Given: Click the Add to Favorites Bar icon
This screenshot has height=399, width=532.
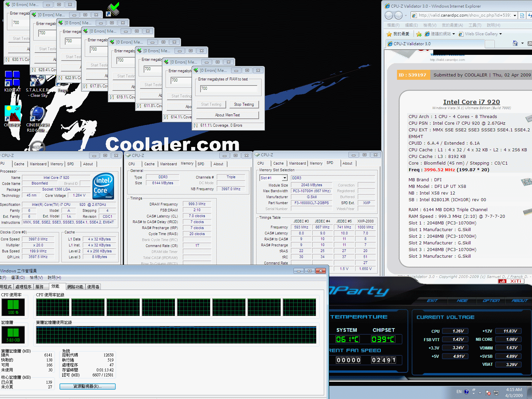Looking at the screenshot, I should point(419,34).
